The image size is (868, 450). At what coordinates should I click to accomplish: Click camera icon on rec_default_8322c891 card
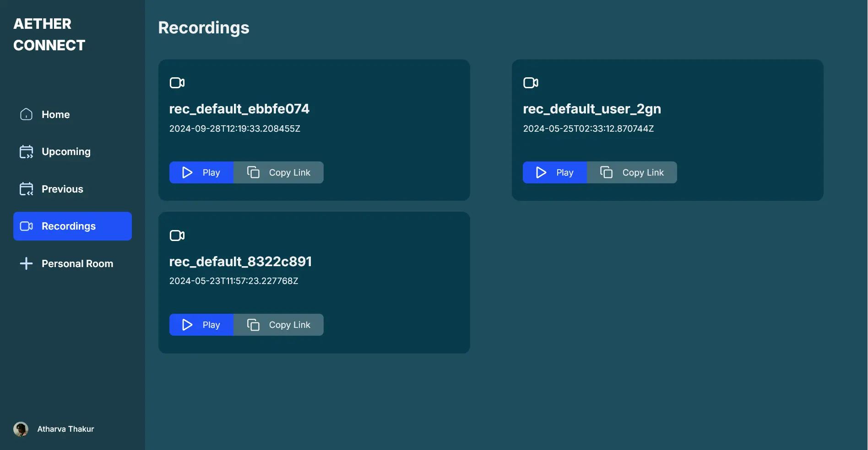[x=177, y=236]
